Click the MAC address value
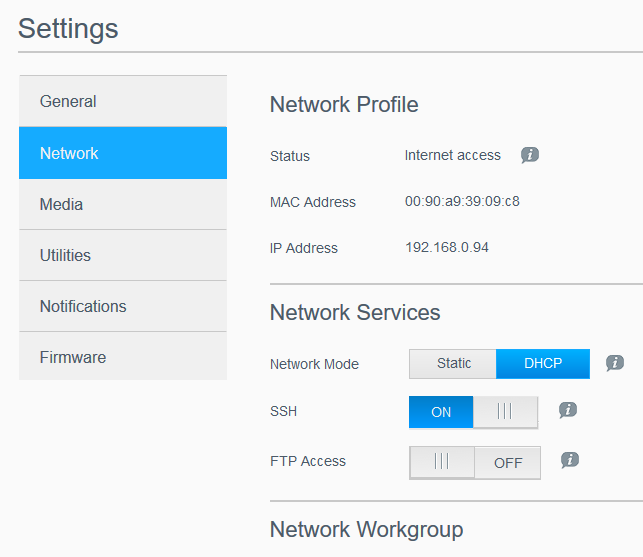 [x=462, y=201]
